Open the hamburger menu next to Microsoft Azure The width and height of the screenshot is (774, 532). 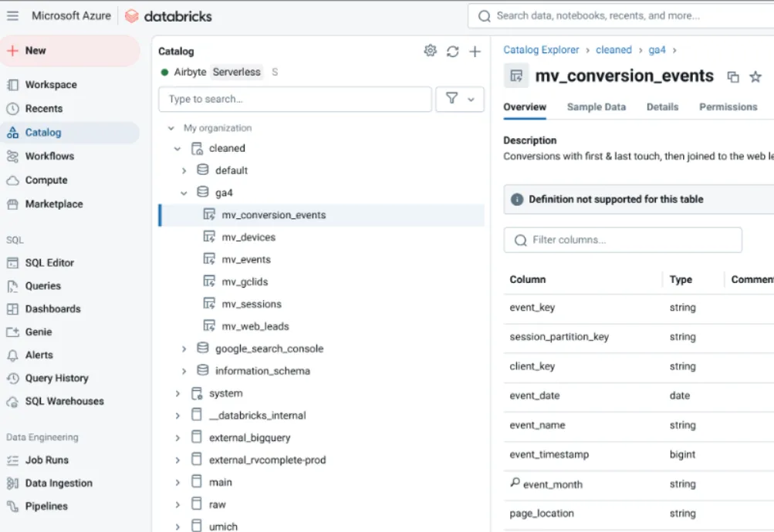pos(14,15)
